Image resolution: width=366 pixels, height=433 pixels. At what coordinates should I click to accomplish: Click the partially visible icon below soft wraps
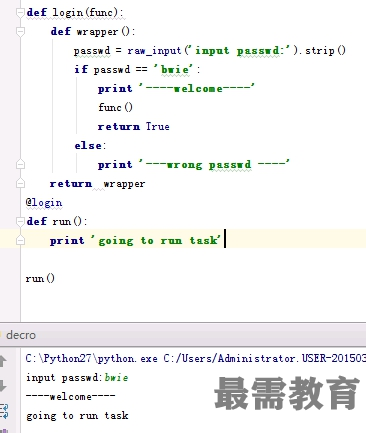click(4, 430)
